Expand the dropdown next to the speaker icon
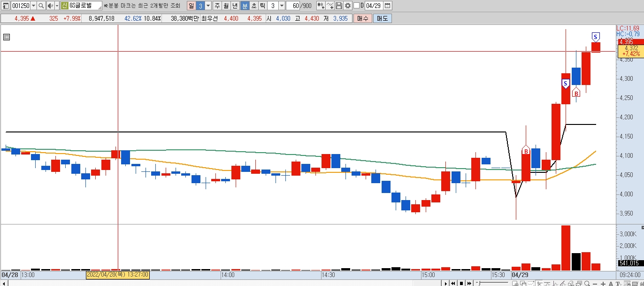This screenshot has height=286, width=644. 57,6
